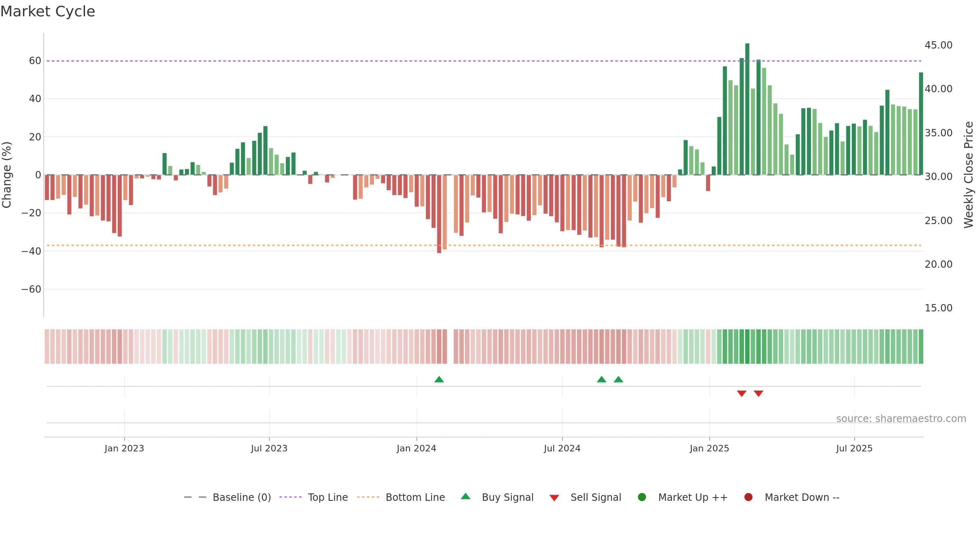Screen dimensions: 980x551
Task: Click the tallest green bar above the top line
Action: point(747,109)
